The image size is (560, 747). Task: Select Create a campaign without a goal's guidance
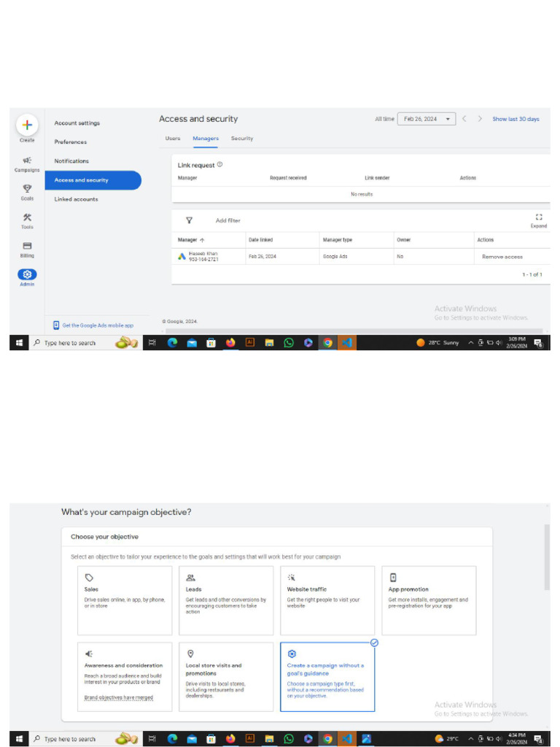click(x=327, y=676)
